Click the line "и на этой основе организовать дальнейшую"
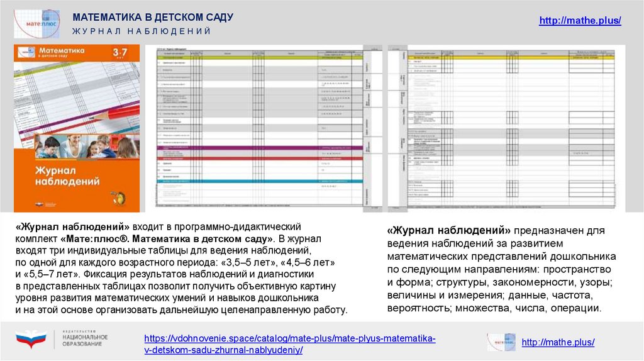 click(x=116, y=309)
